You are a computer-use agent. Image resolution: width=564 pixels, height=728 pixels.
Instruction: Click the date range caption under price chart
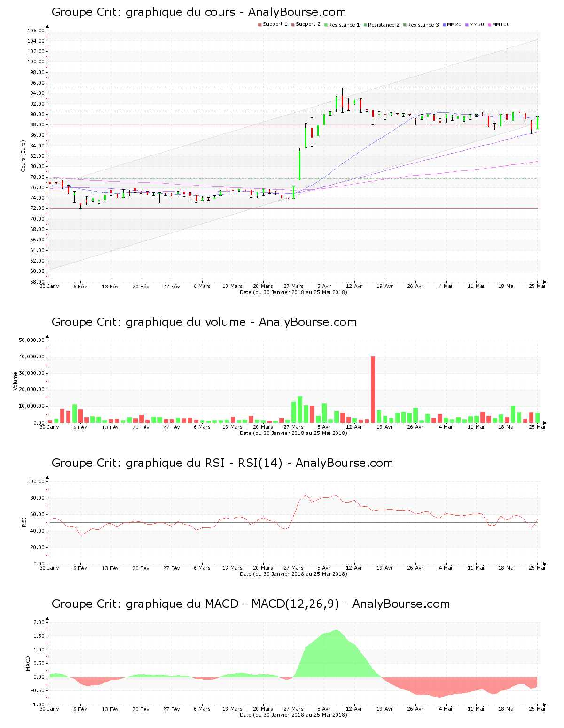click(x=293, y=292)
